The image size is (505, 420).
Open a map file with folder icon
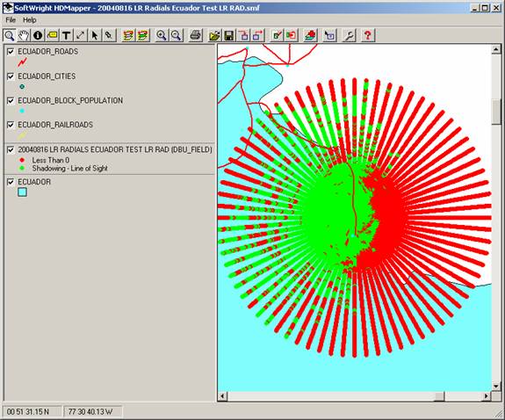(214, 35)
